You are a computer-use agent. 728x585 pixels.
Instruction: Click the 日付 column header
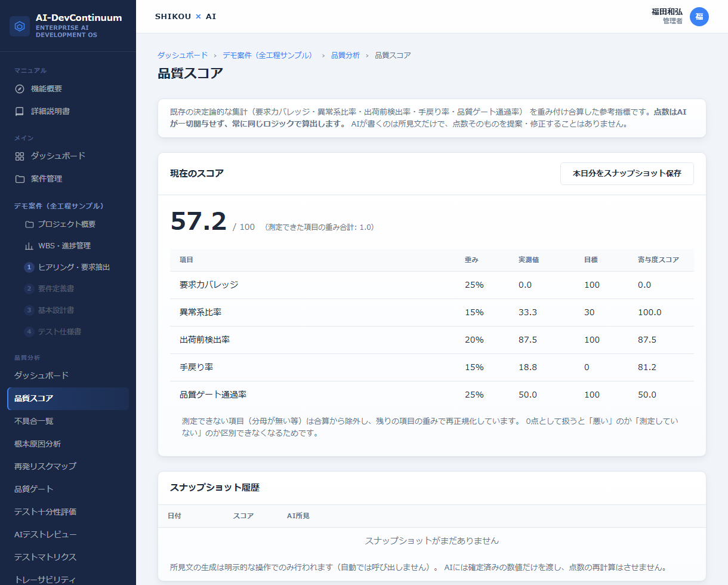(174, 516)
